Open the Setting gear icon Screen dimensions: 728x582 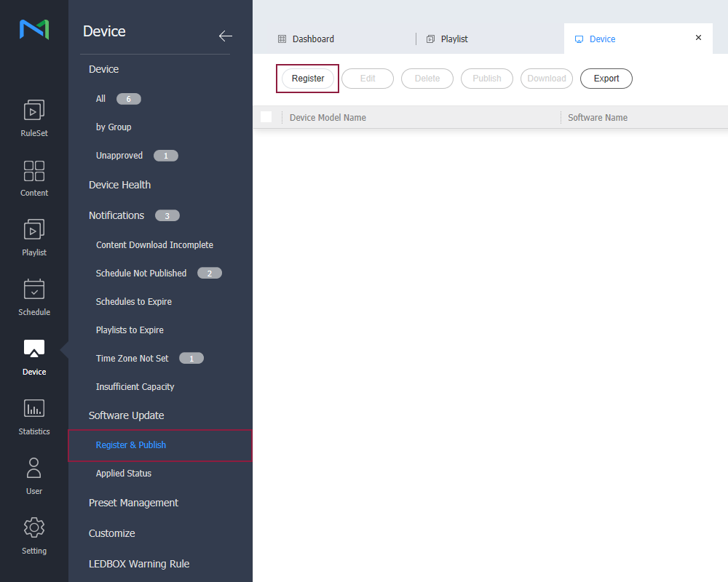tap(34, 528)
